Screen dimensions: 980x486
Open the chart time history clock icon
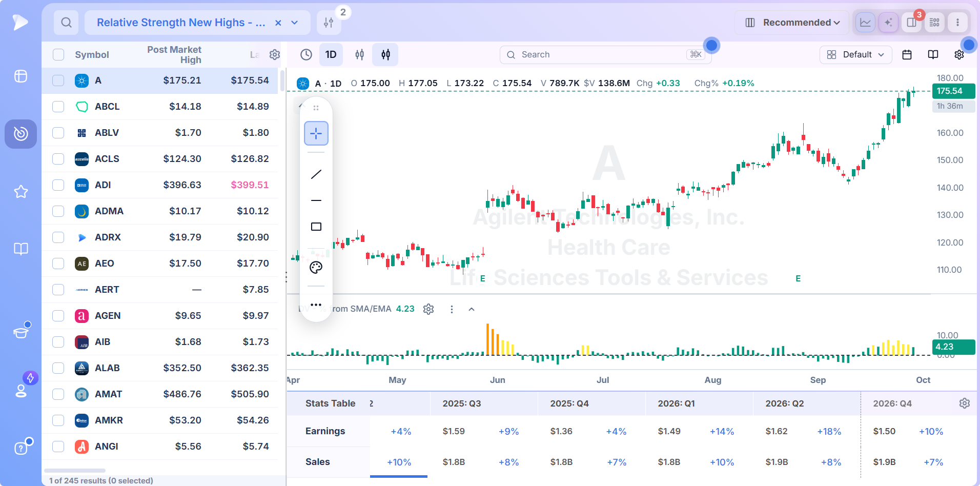point(306,55)
